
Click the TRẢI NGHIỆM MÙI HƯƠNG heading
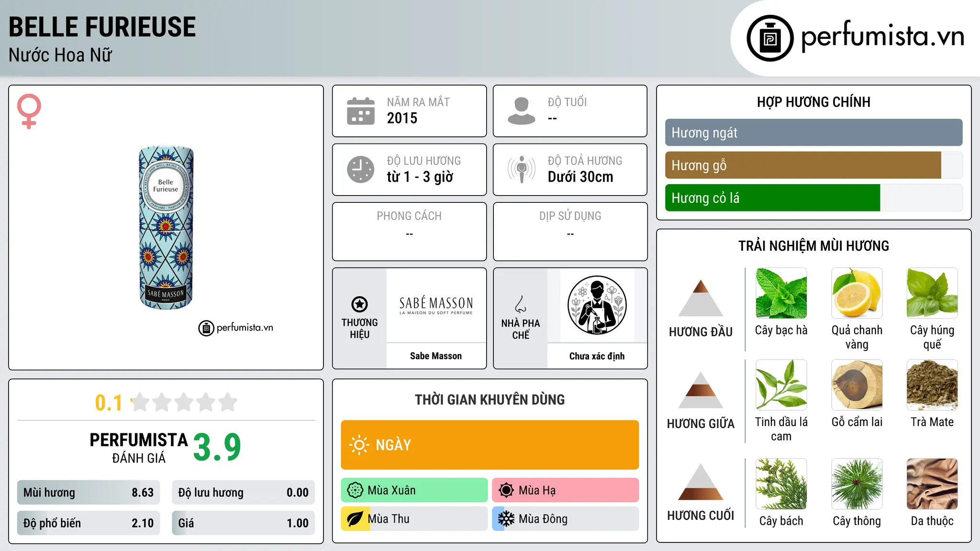tap(813, 246)
